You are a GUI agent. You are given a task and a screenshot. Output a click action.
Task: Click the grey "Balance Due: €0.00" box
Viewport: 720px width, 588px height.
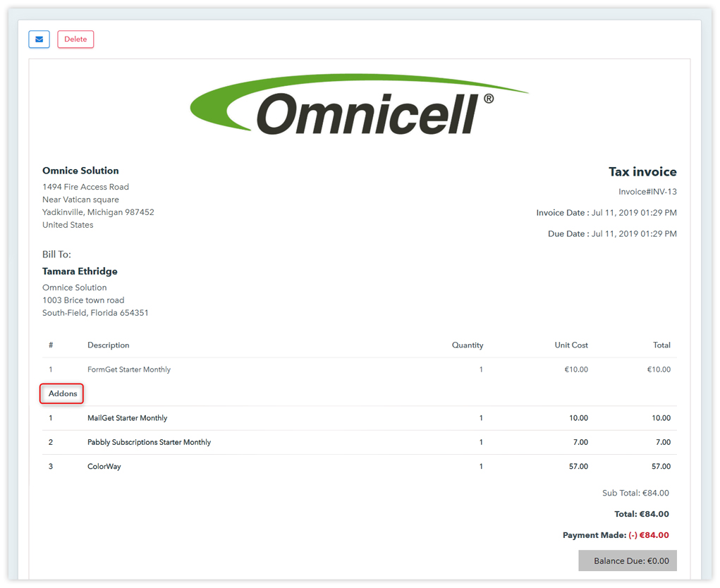(628, 561)
